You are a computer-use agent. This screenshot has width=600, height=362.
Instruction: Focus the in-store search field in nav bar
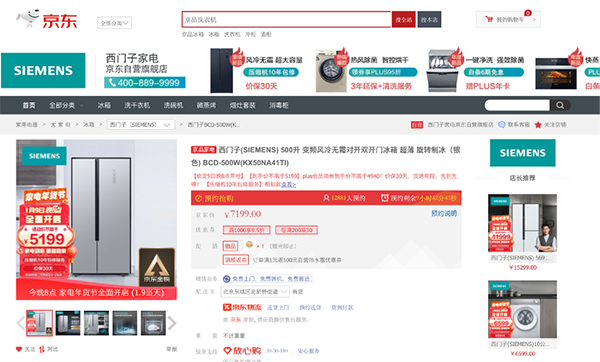point(517,105)
